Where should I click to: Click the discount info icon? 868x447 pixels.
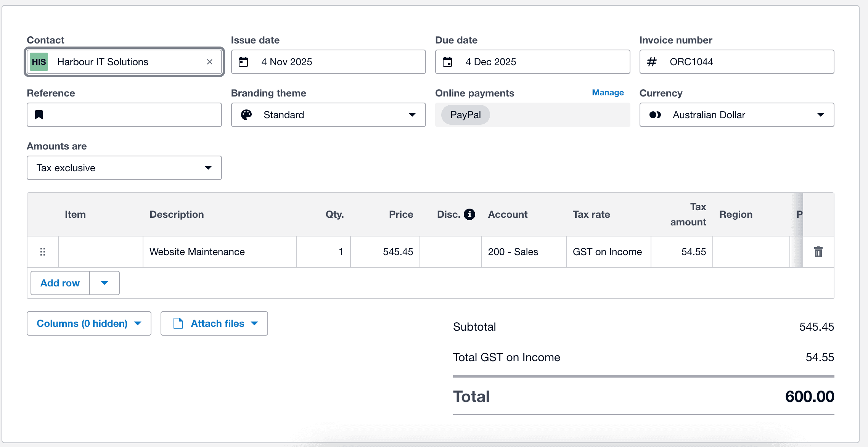point(469,214)
